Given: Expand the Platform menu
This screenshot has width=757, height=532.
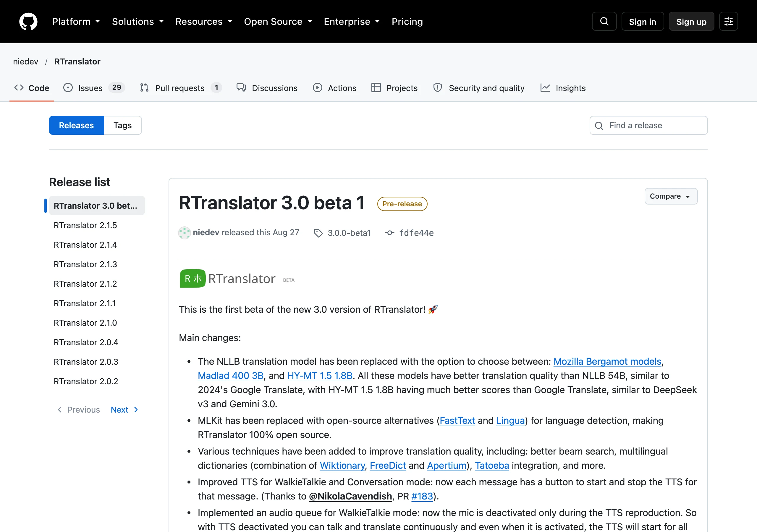Looking at the screenshot, I should (76, 21).
